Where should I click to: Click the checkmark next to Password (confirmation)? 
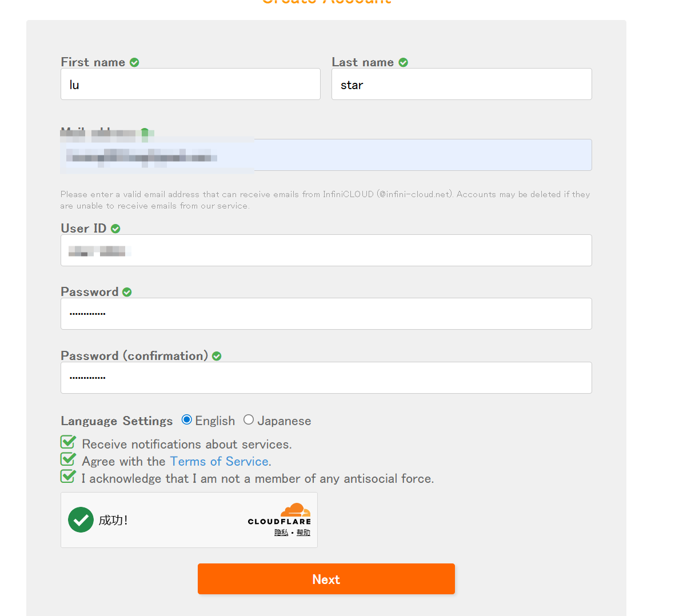pyautogui.click(x=217, y=356)
